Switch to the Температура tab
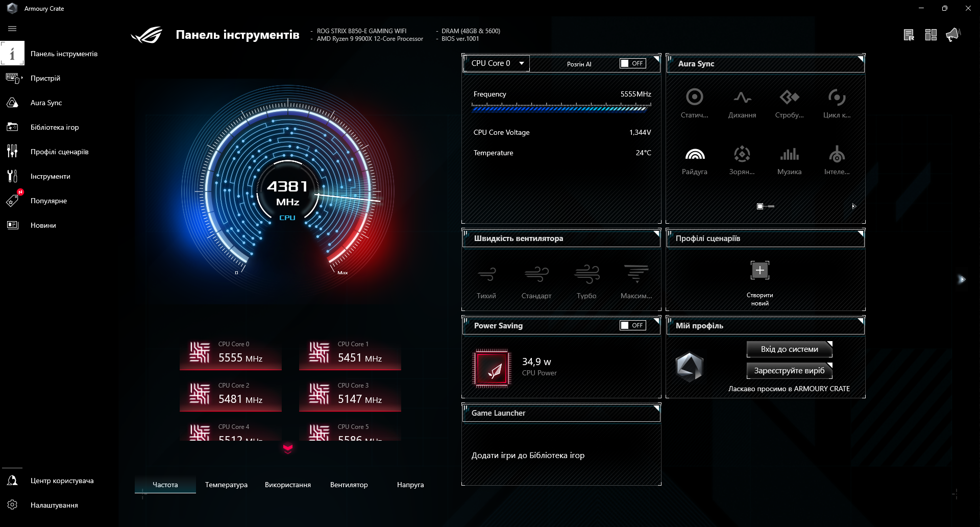The width and height of the screenshot is (980, 527). tap(226, 485)
